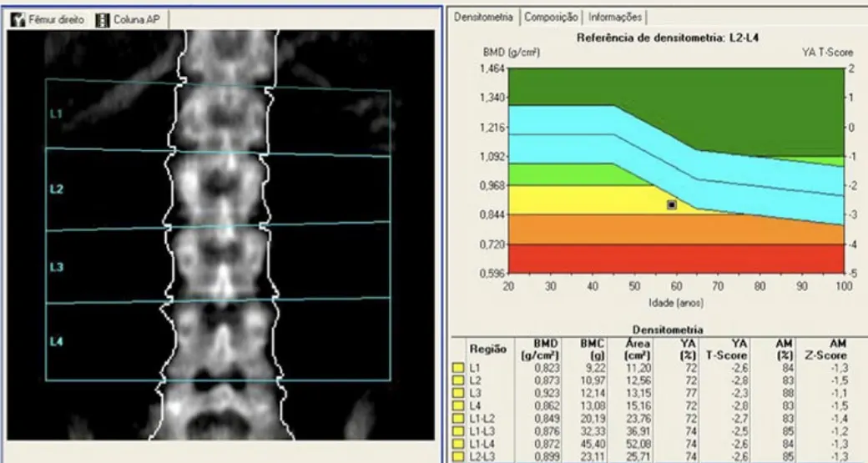
Task: Click the BMC value 45,40 for L1-L4
Action: coord(593,444)
